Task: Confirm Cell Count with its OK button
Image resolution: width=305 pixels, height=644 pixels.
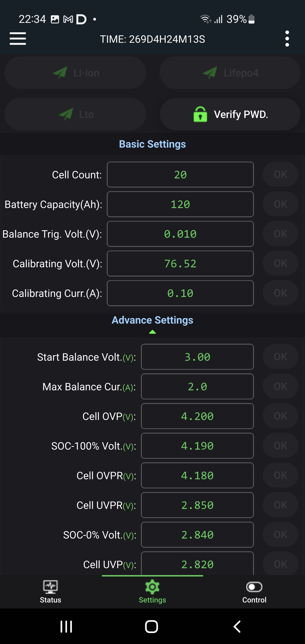Action: tap(280, 175)
